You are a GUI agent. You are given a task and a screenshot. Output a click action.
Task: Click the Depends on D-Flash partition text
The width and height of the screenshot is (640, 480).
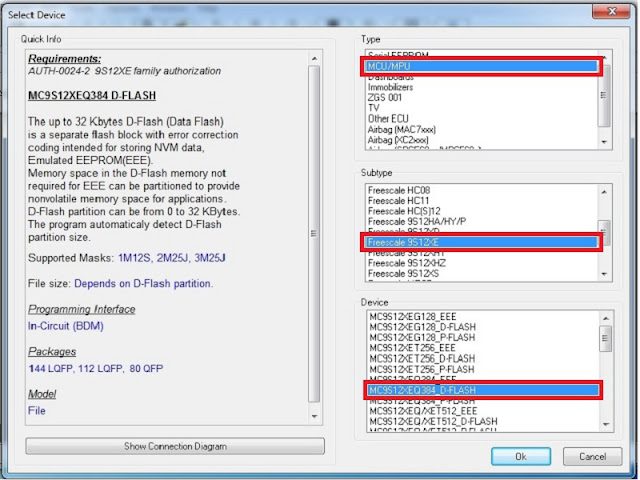click(143, 284)
